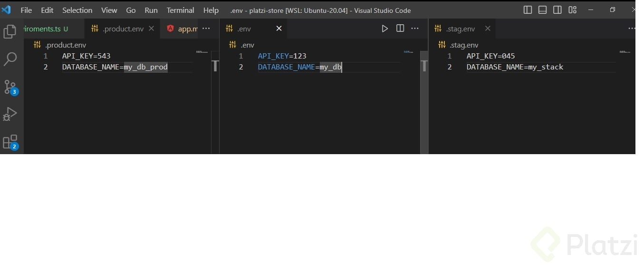This screenshot has height=265, width=644.
Task: Click DATABASE_NAME=my_db_prod line
Action: tap(115, 67)
